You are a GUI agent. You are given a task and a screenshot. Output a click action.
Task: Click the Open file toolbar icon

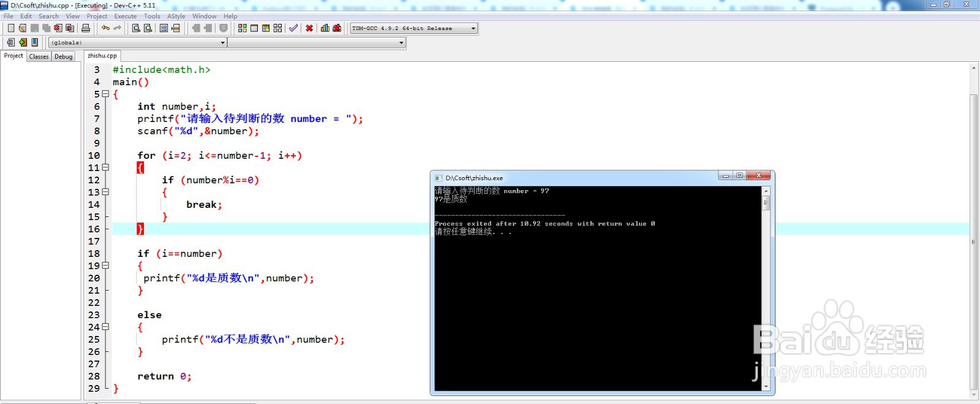coord(23,28)
